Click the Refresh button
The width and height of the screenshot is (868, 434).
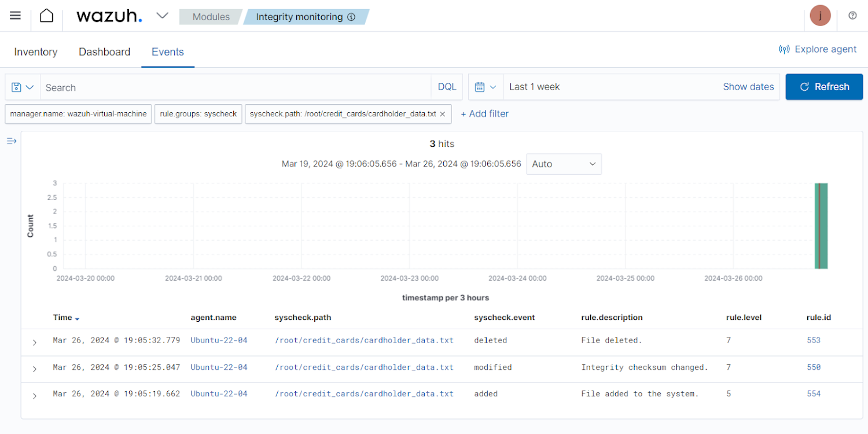(823, 87)
